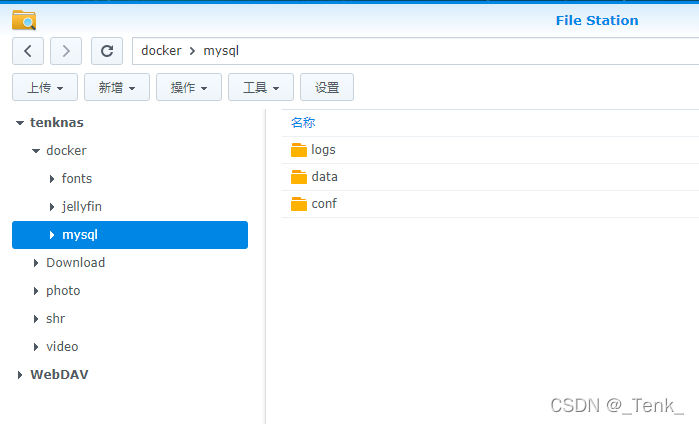The height and width of the screenshot is (424, 699).
Task: Click the logs folder name
Action: click(324, 150)
